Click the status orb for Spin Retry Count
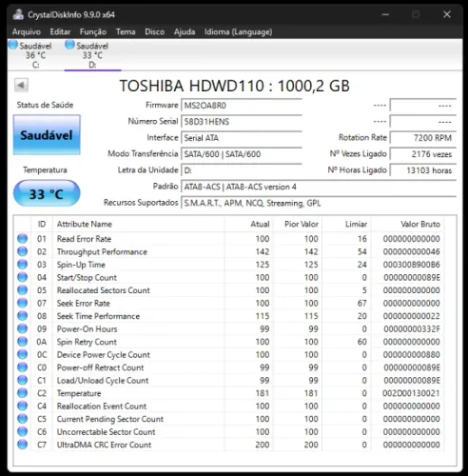Screen dimensions: 468x476 (22, 342)
